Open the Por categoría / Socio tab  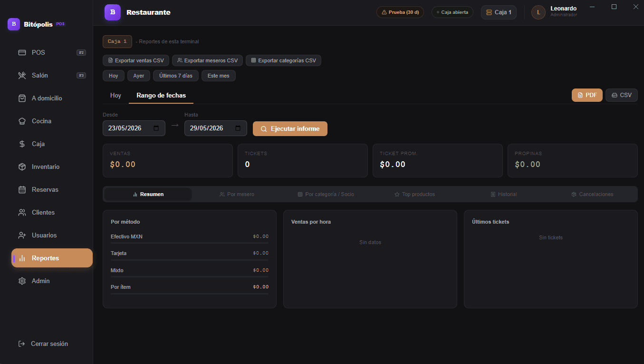point(326,194)
